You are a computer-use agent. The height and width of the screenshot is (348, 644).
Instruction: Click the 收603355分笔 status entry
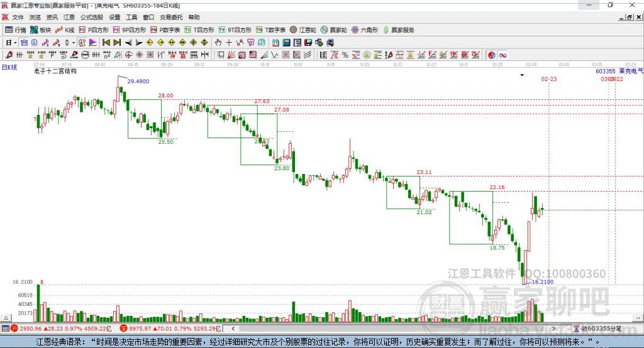click(601, 329)
